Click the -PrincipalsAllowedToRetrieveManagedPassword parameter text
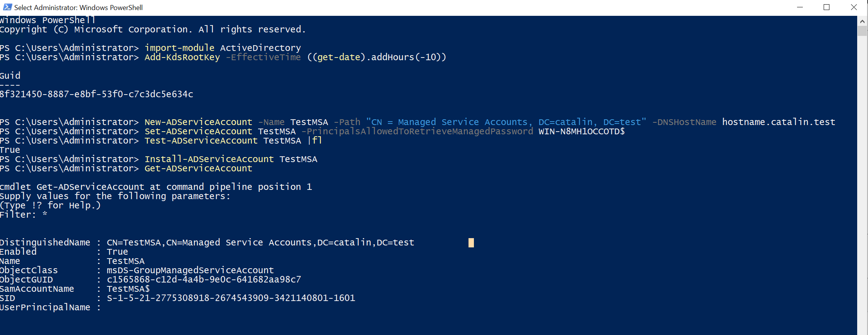The image size is (868, 335). tap(417, 132)
